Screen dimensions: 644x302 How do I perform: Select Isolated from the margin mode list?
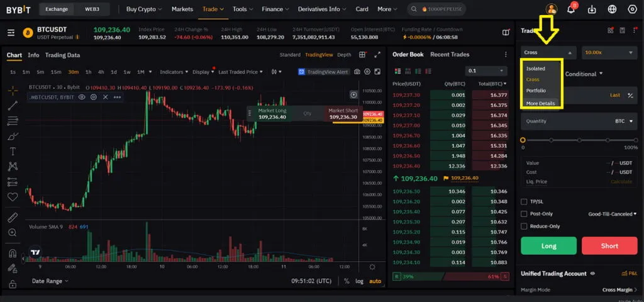click(x=536, y=69)
